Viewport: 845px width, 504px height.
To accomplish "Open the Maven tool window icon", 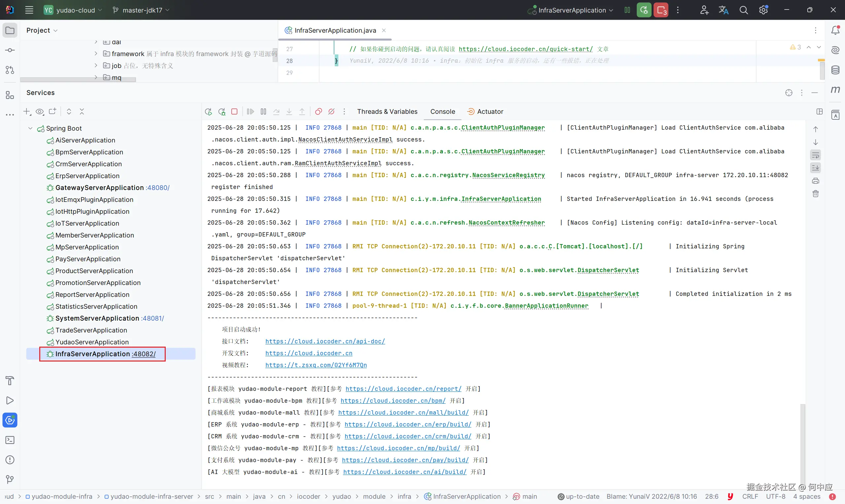I will 835,90.
